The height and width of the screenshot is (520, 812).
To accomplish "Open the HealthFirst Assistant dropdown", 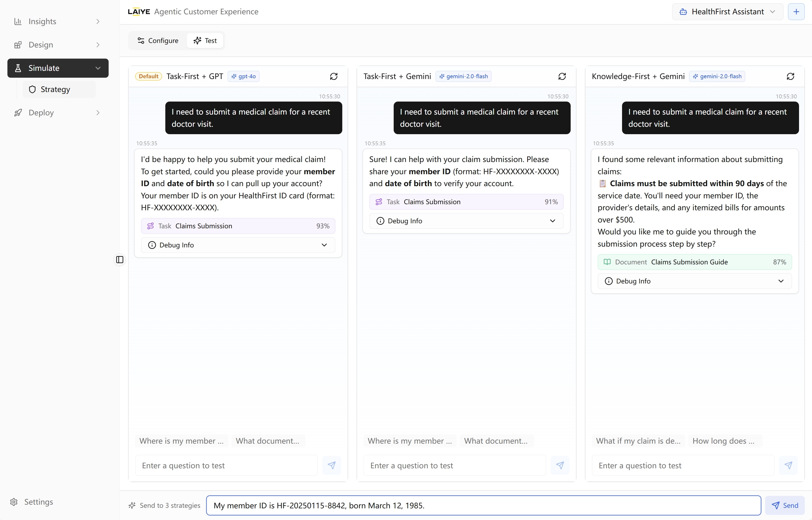I will click(x=727, y=12).
